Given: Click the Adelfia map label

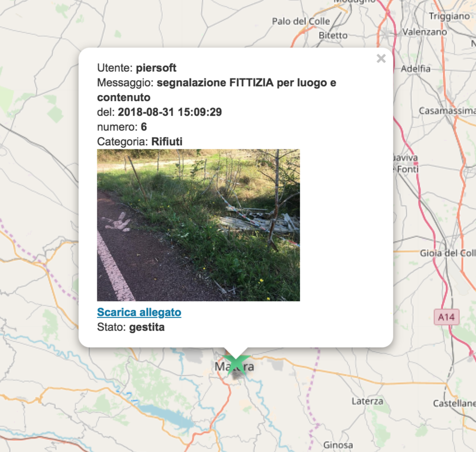Looking at the screenshot, I should pos(415,69).
